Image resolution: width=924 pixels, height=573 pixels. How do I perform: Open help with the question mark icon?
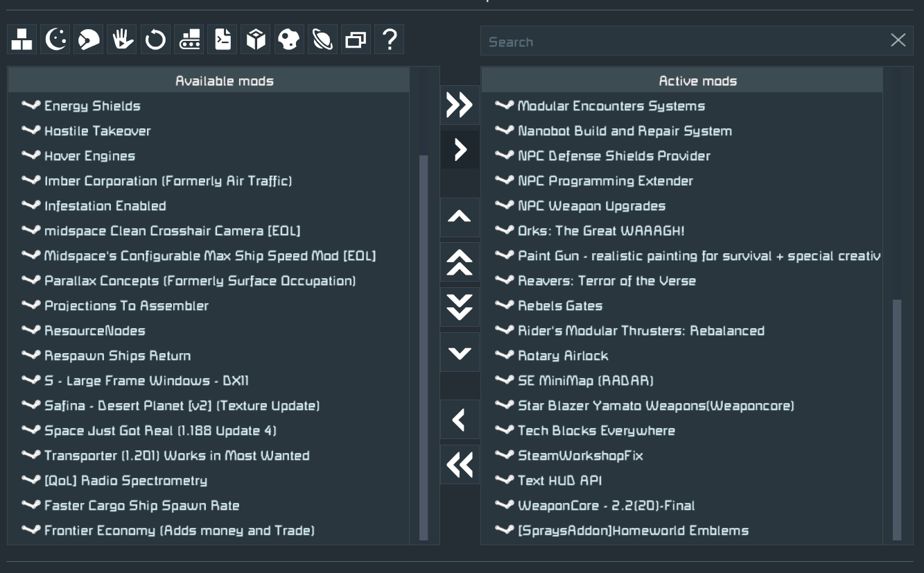(390, 40)
